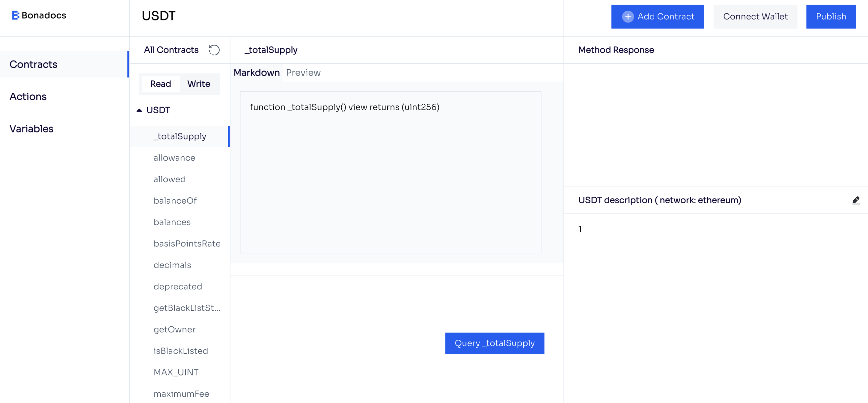Open the Preview tab

point(303,73)
